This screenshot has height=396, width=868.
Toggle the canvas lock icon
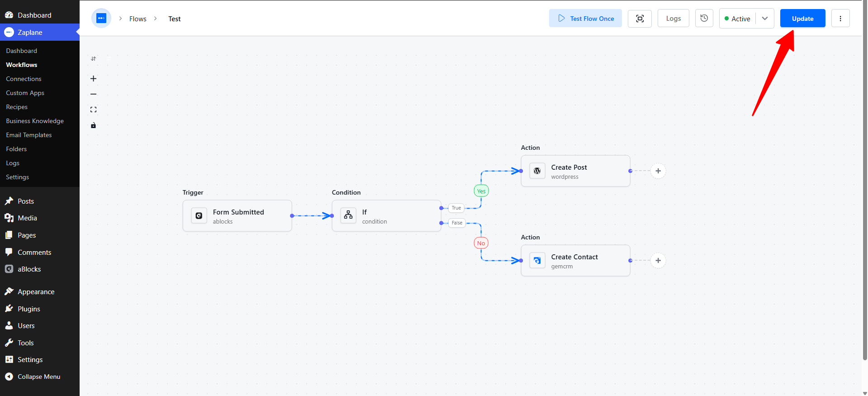(x=94, y=125)
